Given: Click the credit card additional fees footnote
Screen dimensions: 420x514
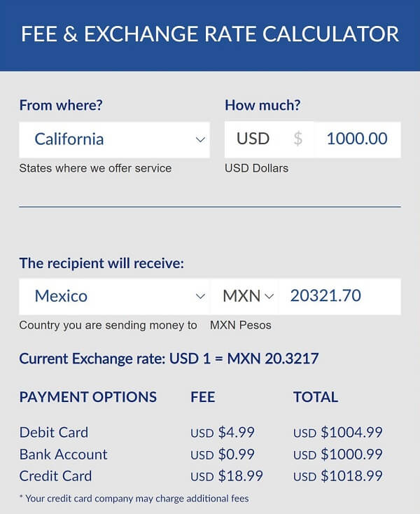Looking at the screenshot, I should pos(134,499).
